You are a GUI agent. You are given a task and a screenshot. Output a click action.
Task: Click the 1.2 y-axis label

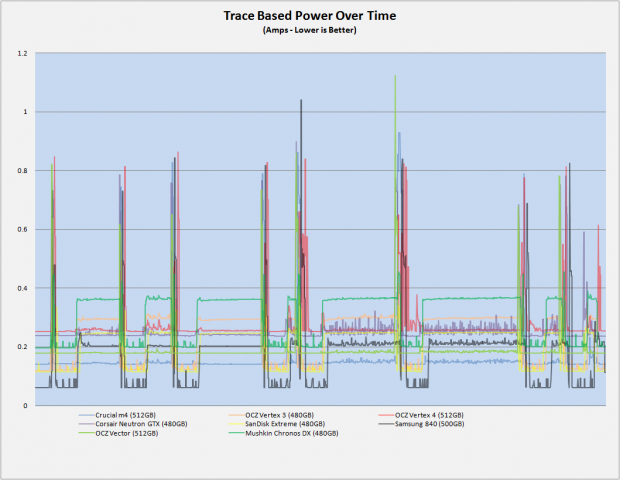(23, 53)
